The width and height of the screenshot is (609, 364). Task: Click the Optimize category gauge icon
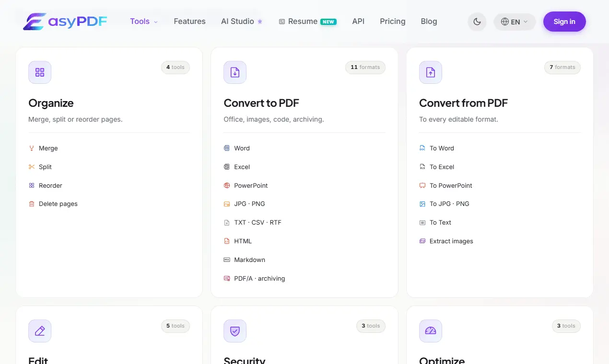(431, 331)
